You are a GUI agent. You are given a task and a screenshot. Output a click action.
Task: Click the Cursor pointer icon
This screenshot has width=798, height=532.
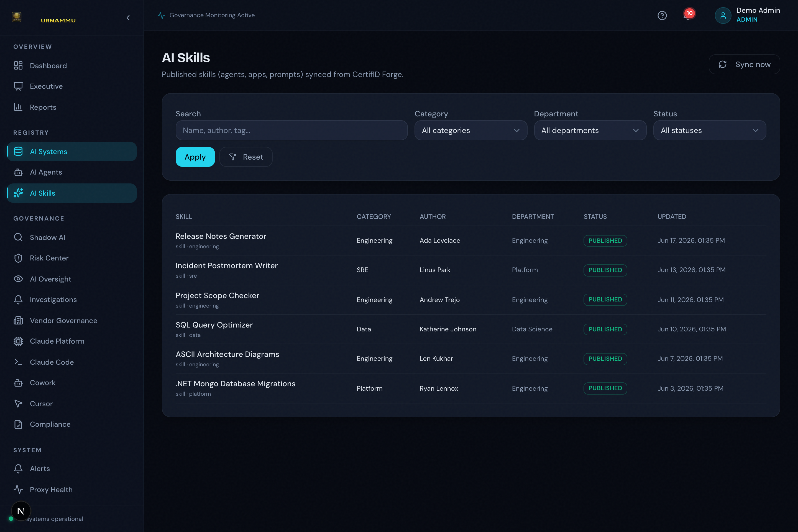[x=18, y=404]
